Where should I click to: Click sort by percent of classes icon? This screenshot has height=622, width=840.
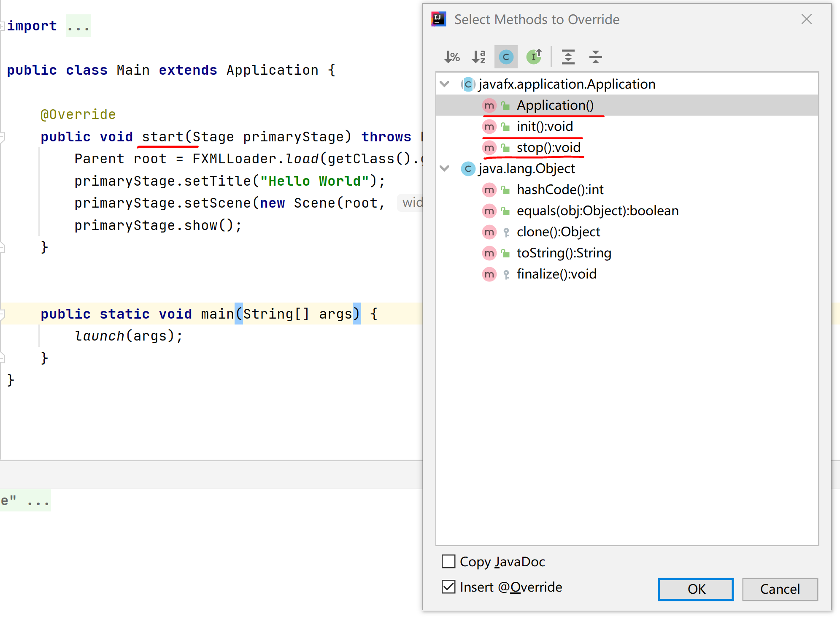(x=452, y=57)
